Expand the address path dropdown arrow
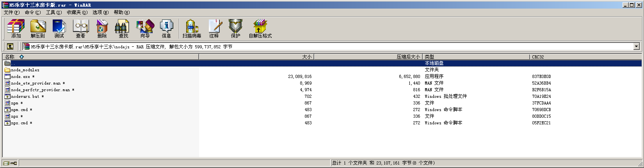The width and height of the screenshot is (644, 168). [636, 46]
